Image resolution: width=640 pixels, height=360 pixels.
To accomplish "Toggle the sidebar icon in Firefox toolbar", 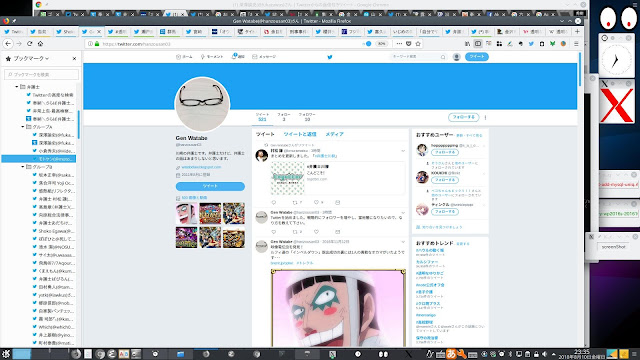I will click(x=478, y=44).
